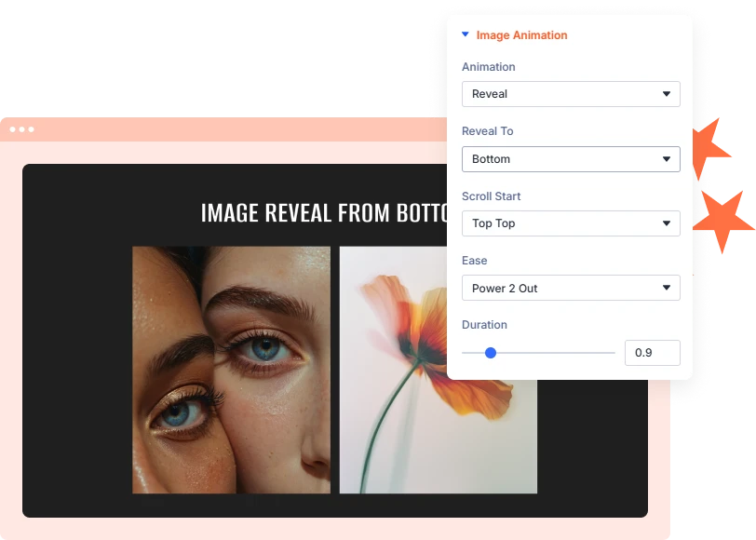Click the arrow in Power 2 Out dropdown
Screen dimensions: 756x540
[667, 288]
